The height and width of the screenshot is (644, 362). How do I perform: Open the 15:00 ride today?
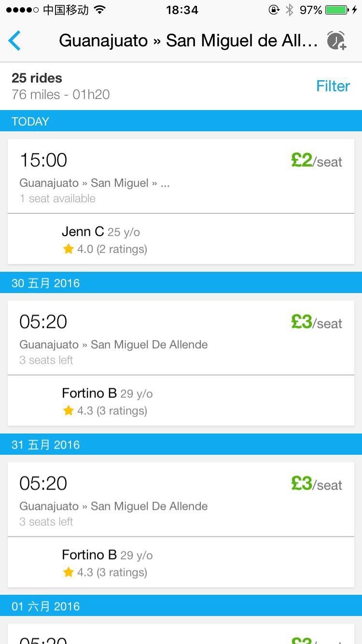point(145,176)
